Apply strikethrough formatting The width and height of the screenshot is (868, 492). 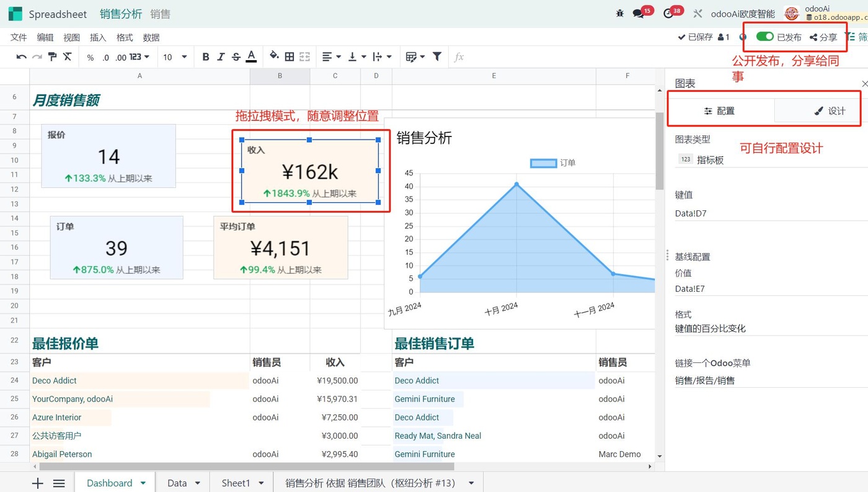click(236, 57)
